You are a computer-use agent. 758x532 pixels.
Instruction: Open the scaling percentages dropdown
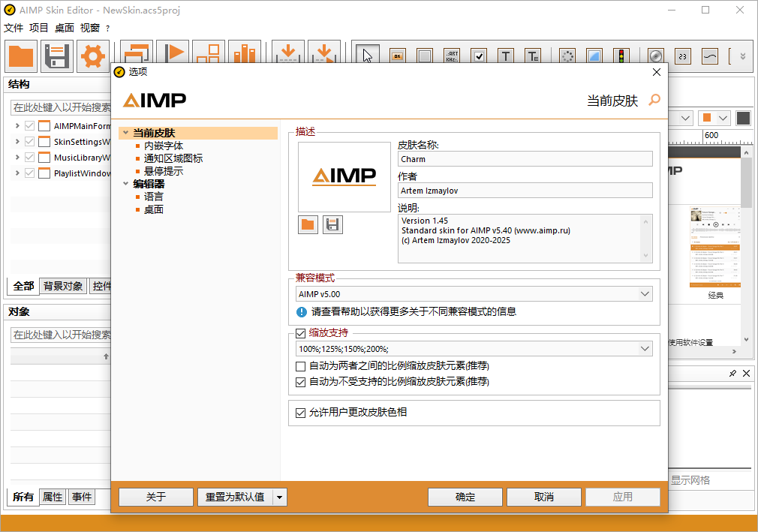pos(644,348)
